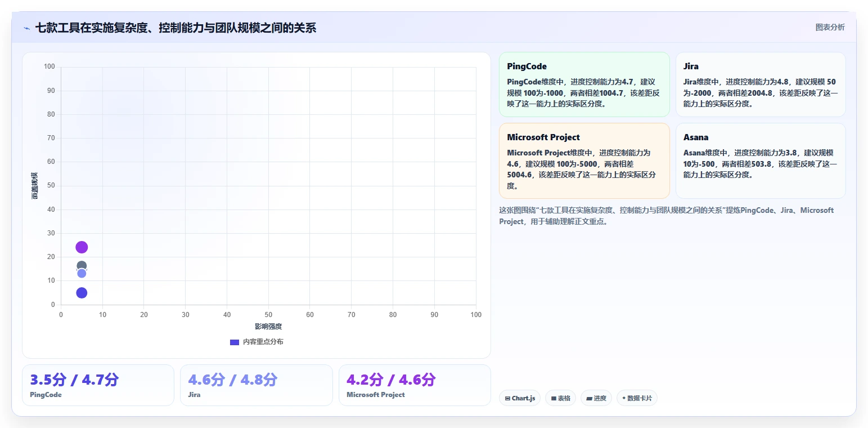
Task: Click the purple bubble on the chart
Action: click(82, 247)
